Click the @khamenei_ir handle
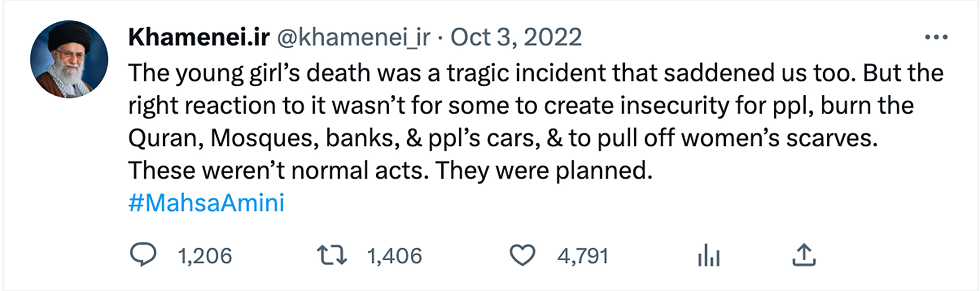The image size is (980, 291). click(354, 37)
